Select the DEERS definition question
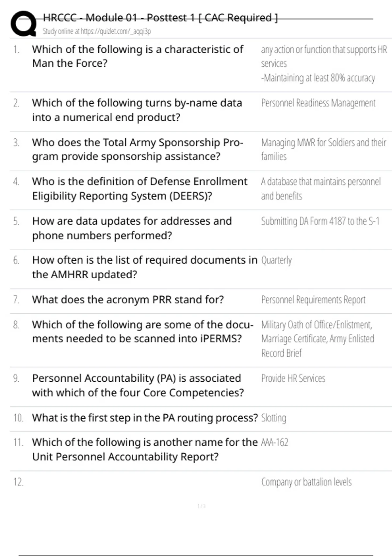This screenshot has width=392, height=556. (139, 189)
